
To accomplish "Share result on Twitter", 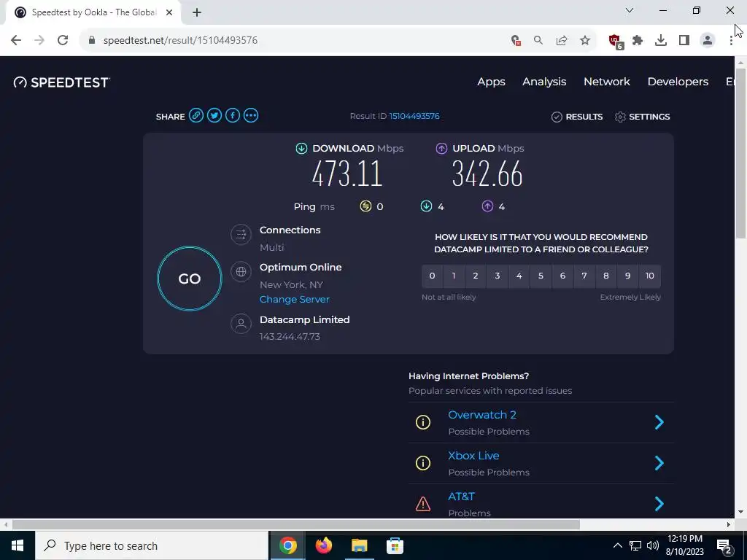I will click(214, 116).
